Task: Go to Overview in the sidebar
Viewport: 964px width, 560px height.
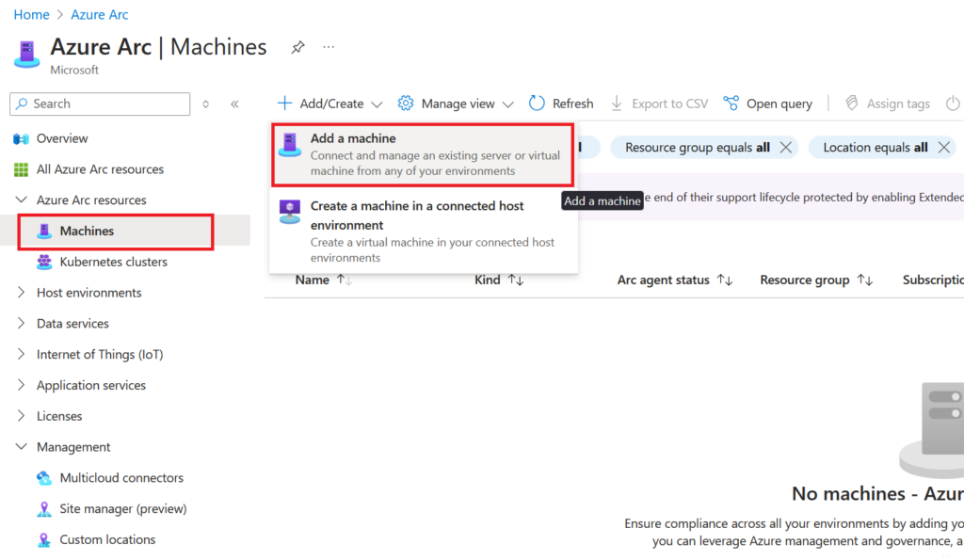Action: [x=62, y=139]
